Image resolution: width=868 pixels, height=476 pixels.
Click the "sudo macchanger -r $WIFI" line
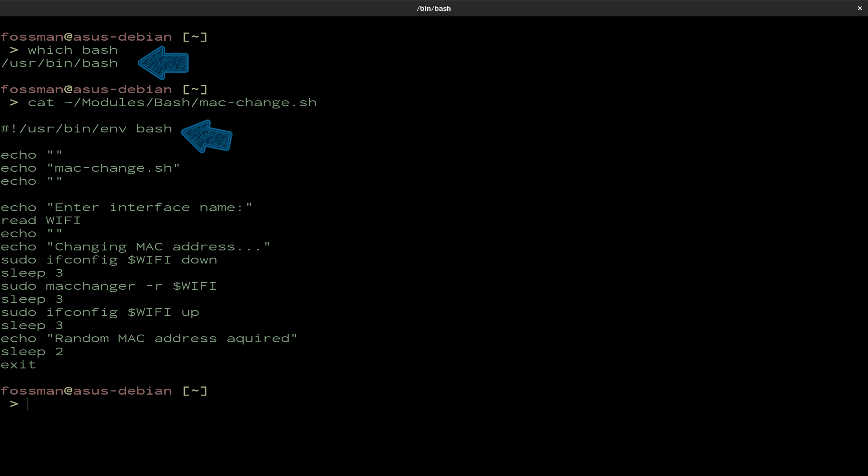tap(109, 286)
